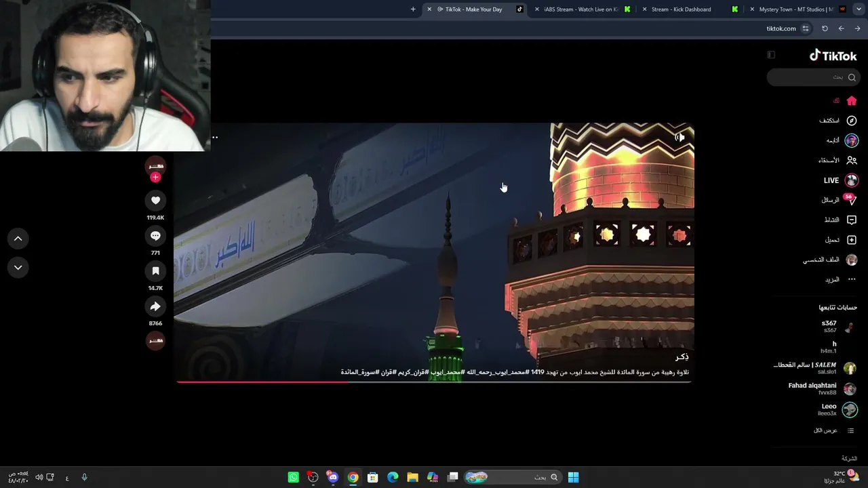The image size is (868, 488).
Task: Open Messages with the 56 badge
Action: point(839,200)
